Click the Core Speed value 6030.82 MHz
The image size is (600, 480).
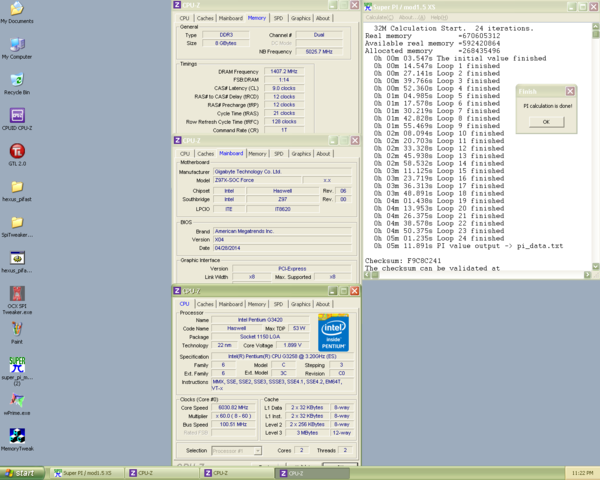pyautogui.click(x=233, y=407)
